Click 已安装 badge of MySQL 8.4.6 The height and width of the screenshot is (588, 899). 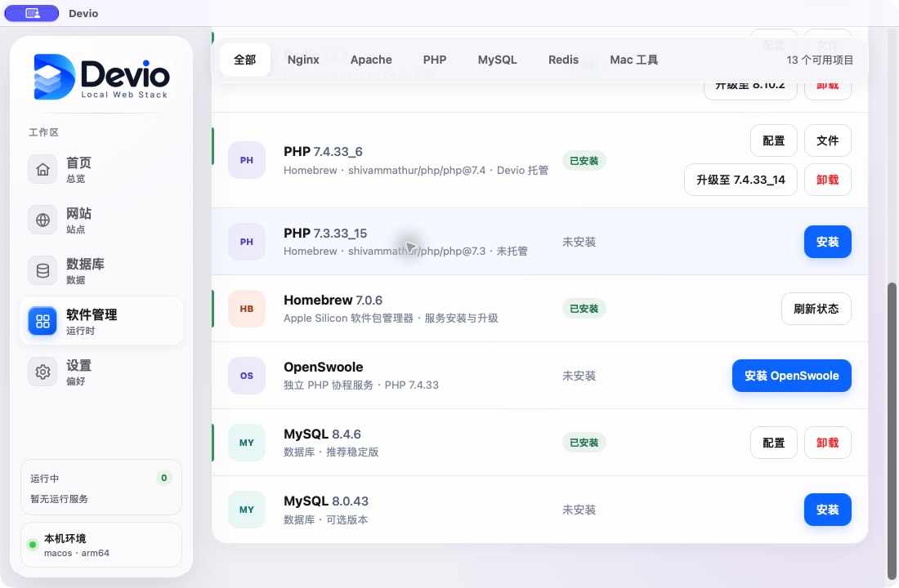point(584,443)
